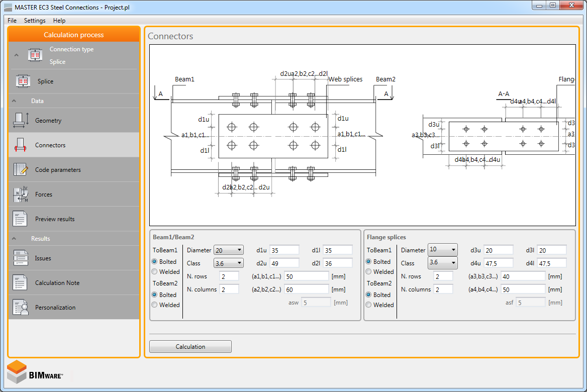The image size is (587, 392).
Task: Open the Settings menu
Action: 35,21
